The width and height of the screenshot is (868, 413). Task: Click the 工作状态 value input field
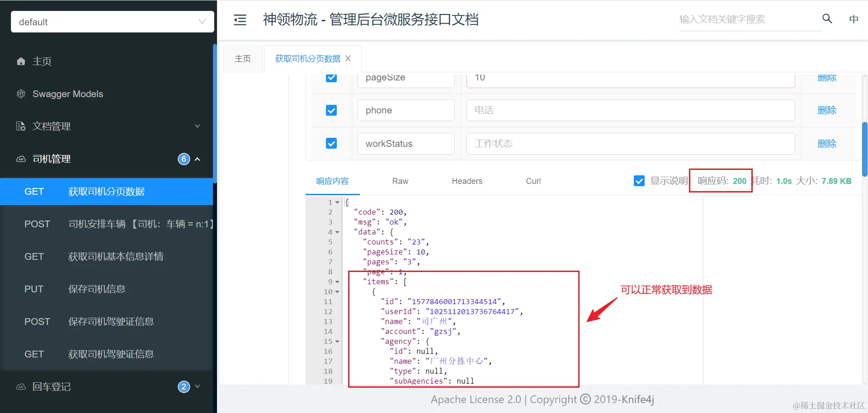(631, 143)
